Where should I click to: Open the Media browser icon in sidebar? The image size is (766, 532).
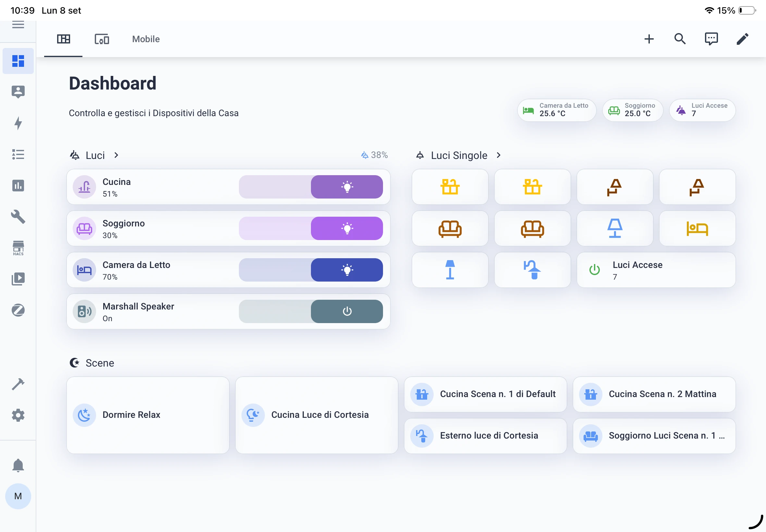click(x=18, y=279)
